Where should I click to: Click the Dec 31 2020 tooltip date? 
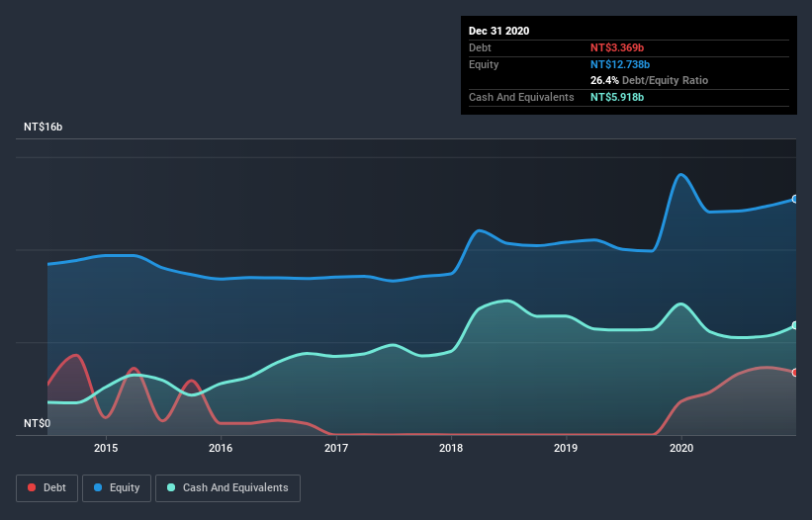499,31
